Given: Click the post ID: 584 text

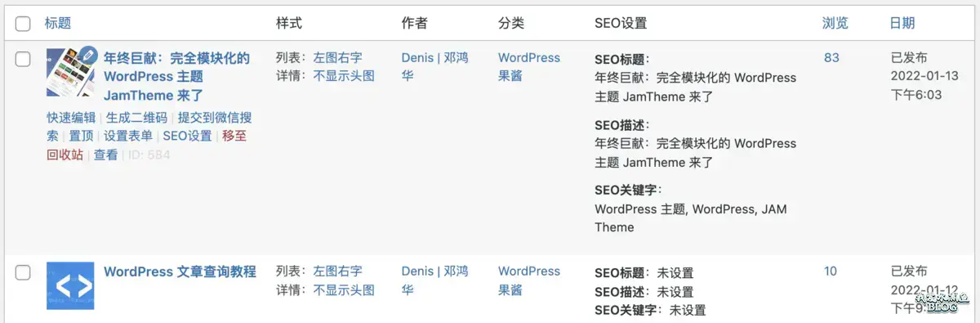Looking at the screenshot, I should click(149, 155).
